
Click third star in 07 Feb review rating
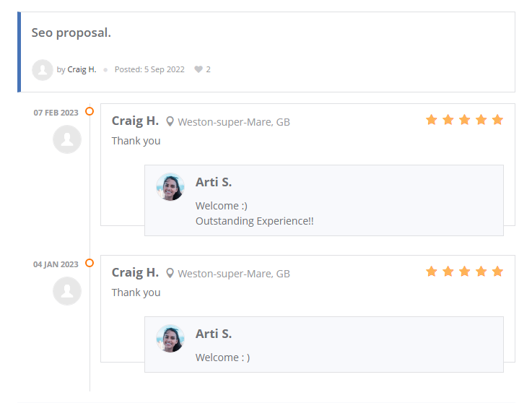(x=464, y=120)
